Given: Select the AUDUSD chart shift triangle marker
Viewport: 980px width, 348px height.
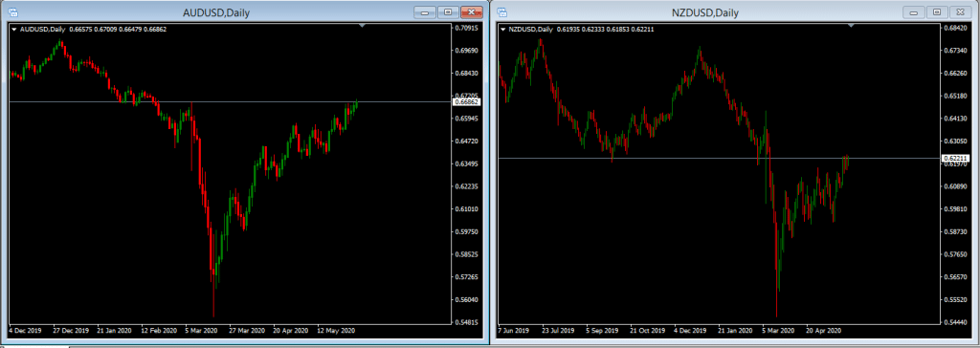Looking at the screenshot, I should pyautogui.click(x=362, y=26).
